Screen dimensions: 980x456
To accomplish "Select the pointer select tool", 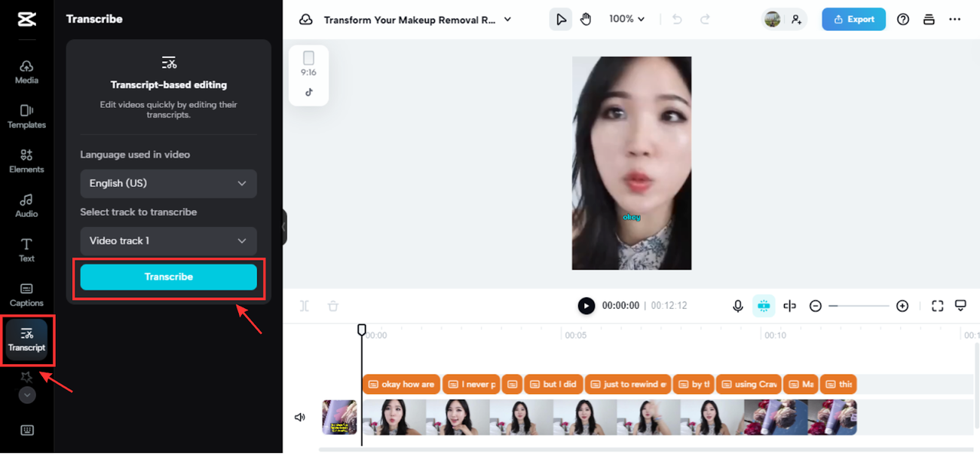I will [560, 19].
